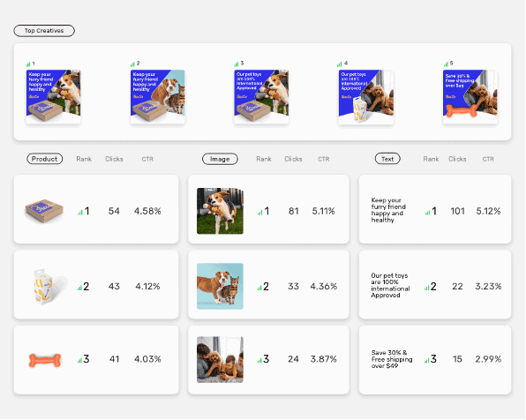This screenshot has width=526, height=420.
Task: Click the 2.99% CTR value
Action: tap(488, 359)
